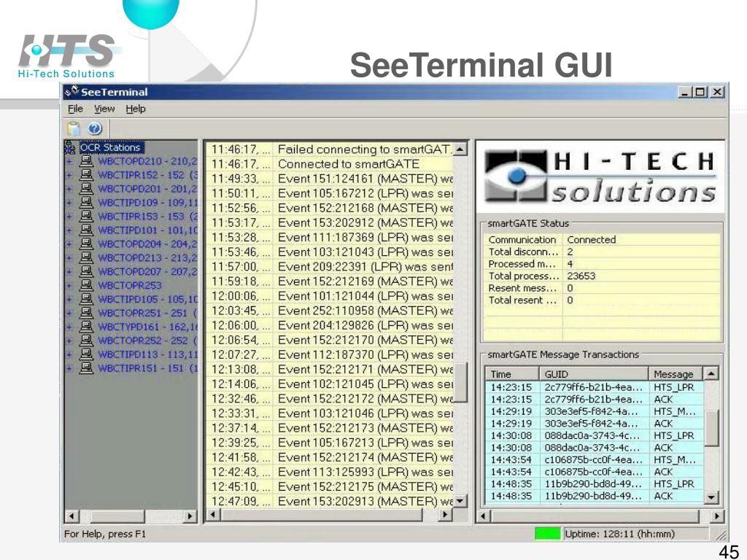Expand the WBCTIPD109 station node
The image size is (747, 560).
click(x=69, y=203)
